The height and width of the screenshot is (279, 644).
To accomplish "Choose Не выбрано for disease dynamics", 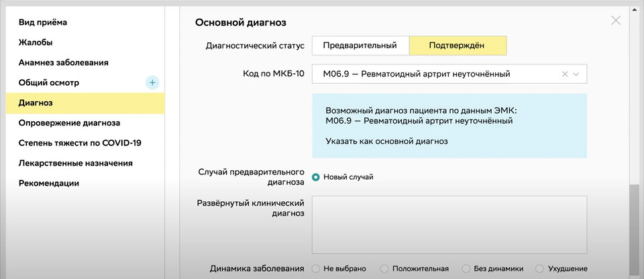I will (315, 269).
